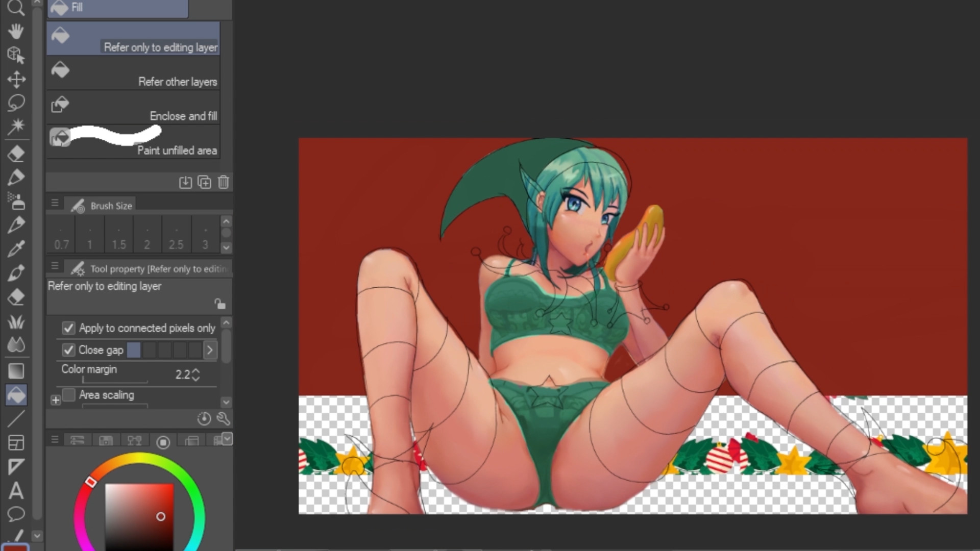
Task: Expand Close gap level arrow
Action: click(x=210, y=350)
